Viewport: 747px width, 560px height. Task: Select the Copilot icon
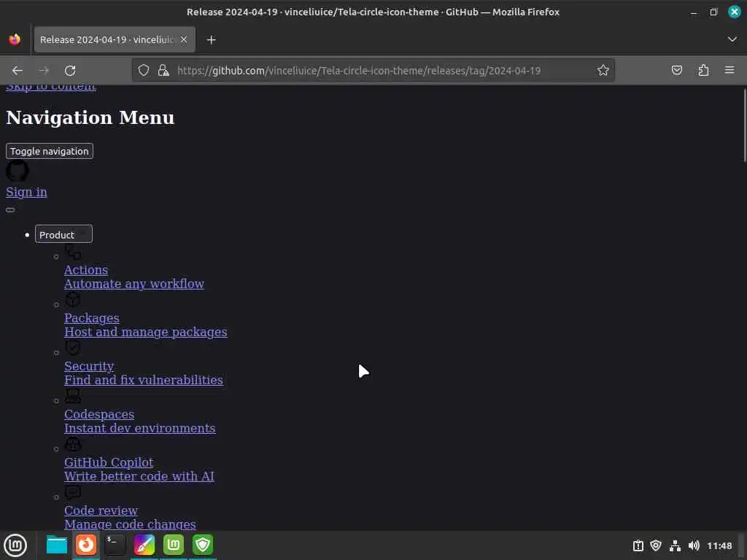pos(73,444)
